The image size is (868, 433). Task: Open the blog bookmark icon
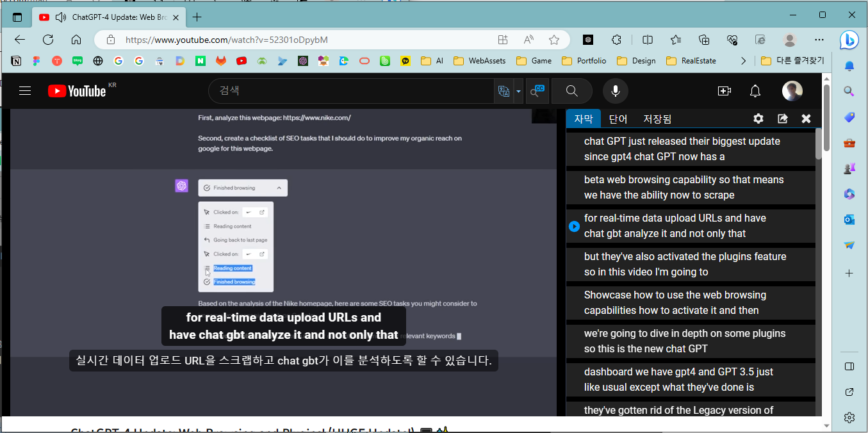pos(78,61)
